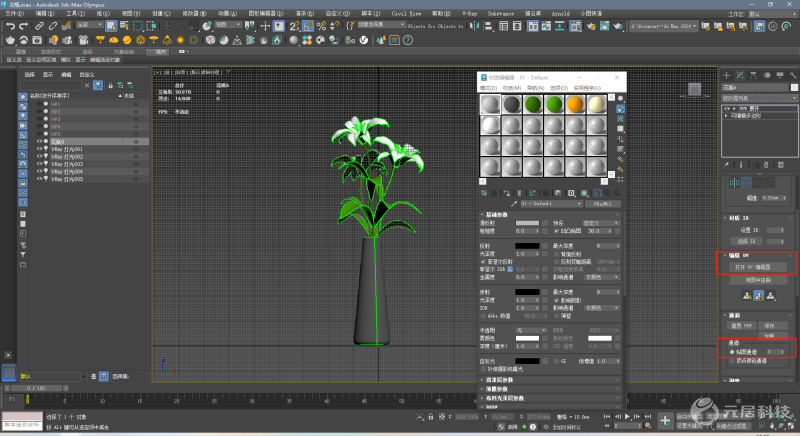Click the Create plus tab icon

[x=727, y=74]
